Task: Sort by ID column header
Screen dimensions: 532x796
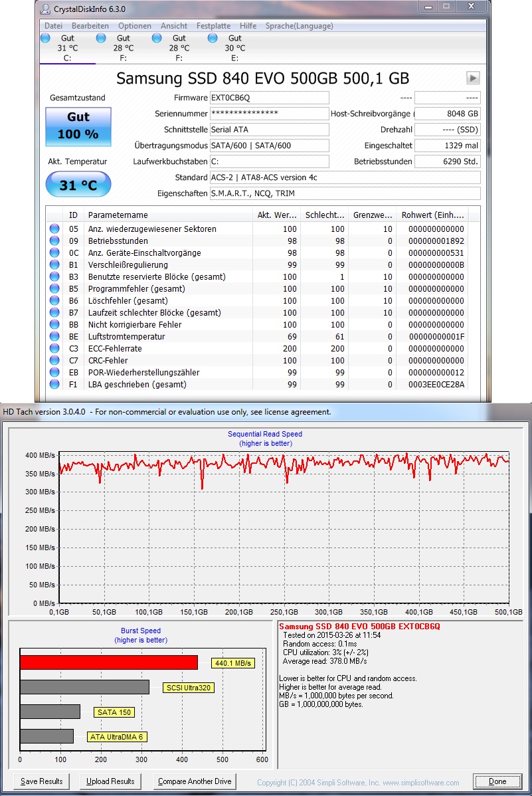Action: [73, 215]
